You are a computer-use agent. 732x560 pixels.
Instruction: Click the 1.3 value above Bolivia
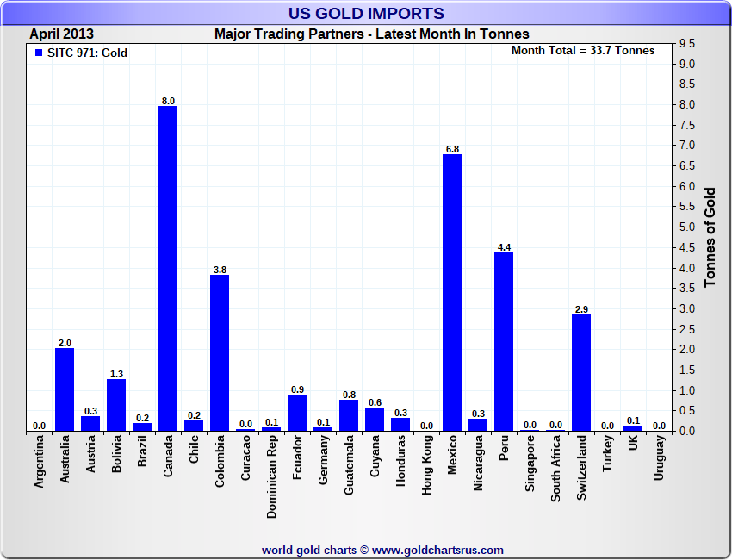click(117, 374)
